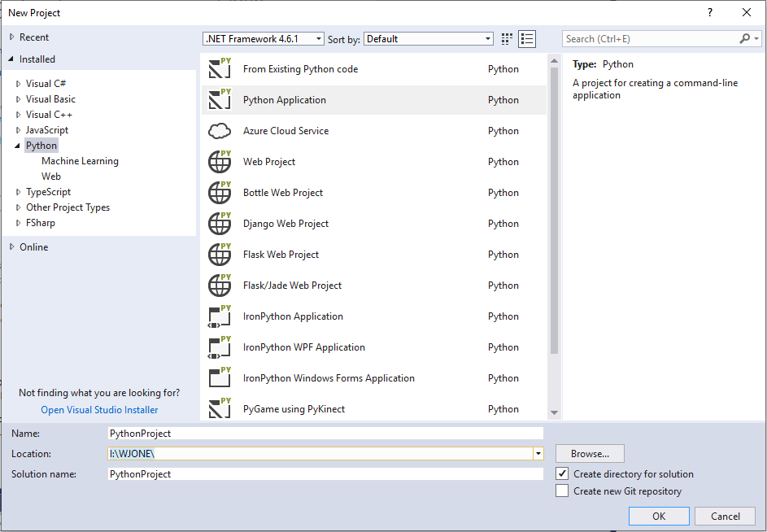
Task: Click the From Existing Python code template icon
Action: coord(220,68)
